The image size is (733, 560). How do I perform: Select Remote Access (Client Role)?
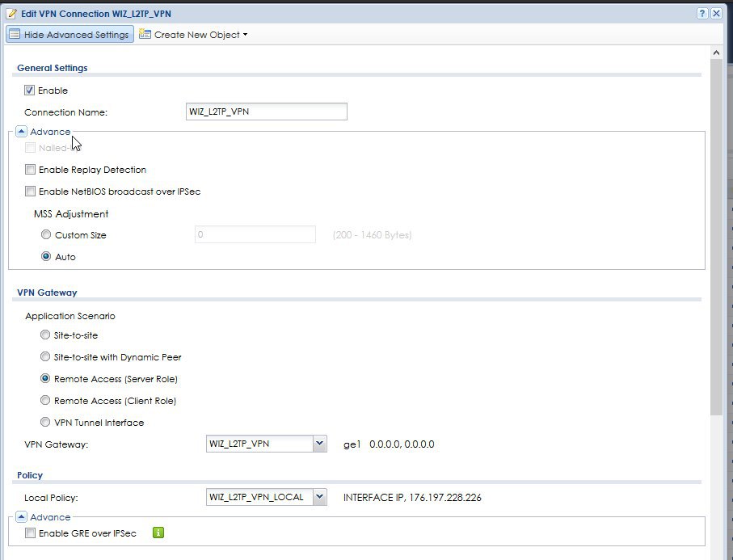pos(45,401)
